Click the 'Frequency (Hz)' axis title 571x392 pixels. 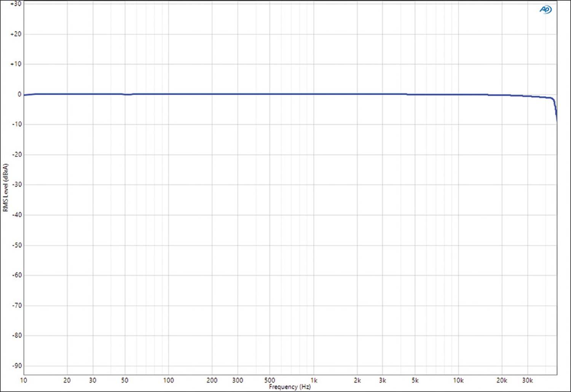290,387
